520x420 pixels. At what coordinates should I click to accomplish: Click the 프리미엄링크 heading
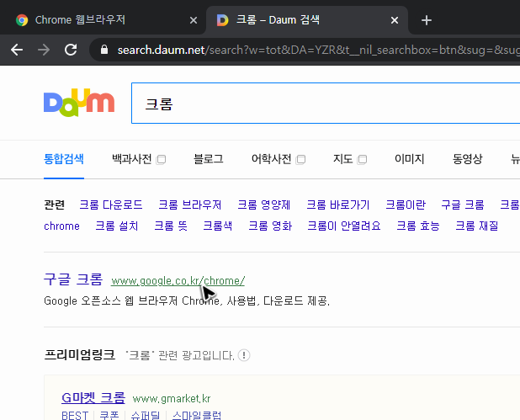(x=80, y=355)
